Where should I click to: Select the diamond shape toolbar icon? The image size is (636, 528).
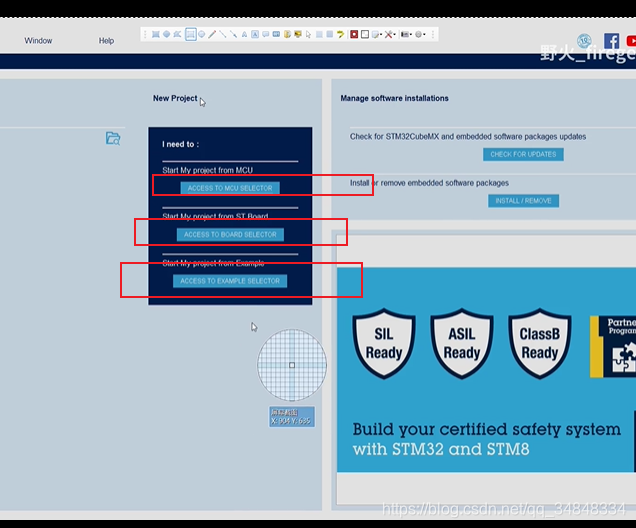click(x=166, y=34)
